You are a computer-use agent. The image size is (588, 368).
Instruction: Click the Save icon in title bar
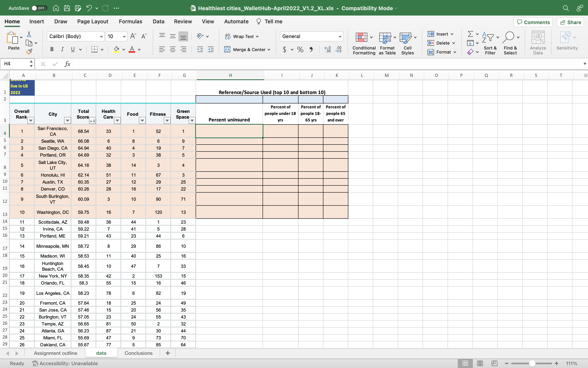[67, 8]
